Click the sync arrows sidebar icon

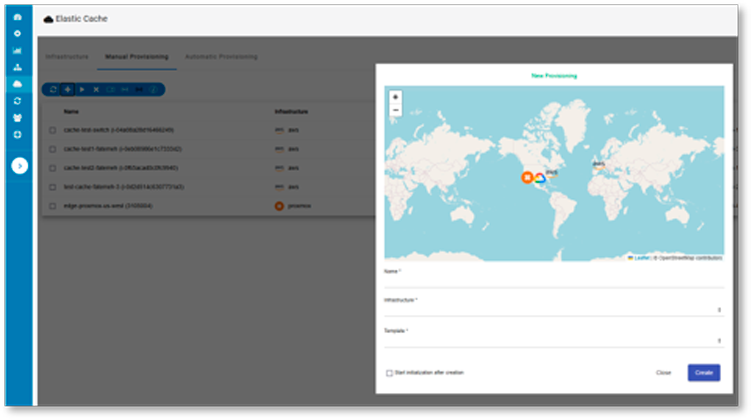(17, 101)
